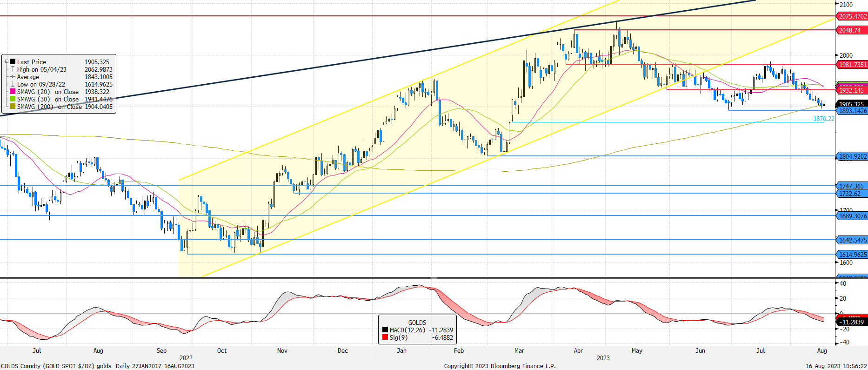Select black last price tag 1905.325

tap(852, 104)
